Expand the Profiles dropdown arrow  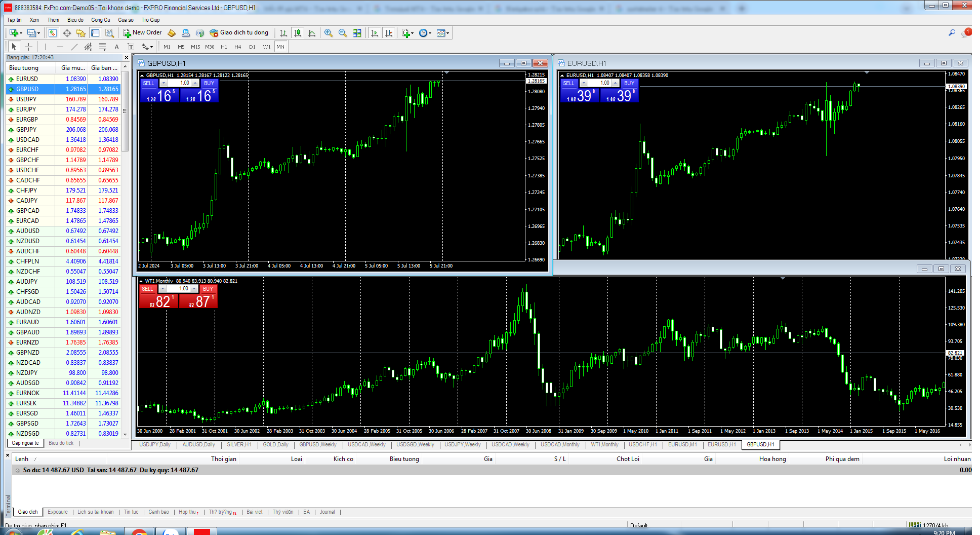(x=38, y=33)
